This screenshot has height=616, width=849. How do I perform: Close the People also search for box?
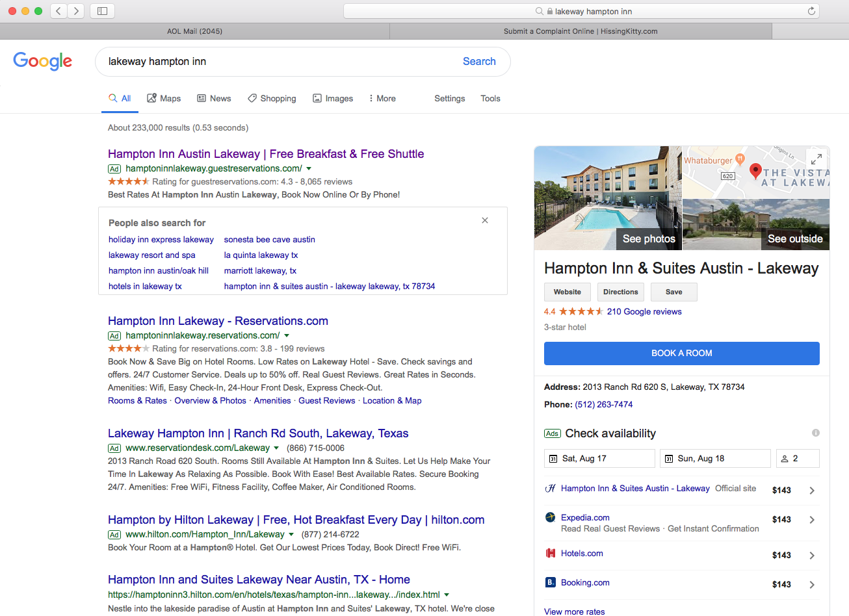pos(485,221)
